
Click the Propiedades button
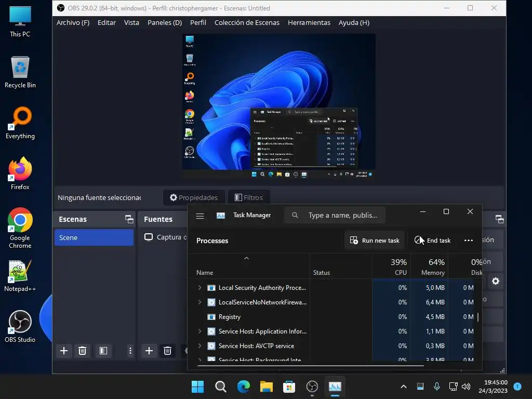pos(194,197)
